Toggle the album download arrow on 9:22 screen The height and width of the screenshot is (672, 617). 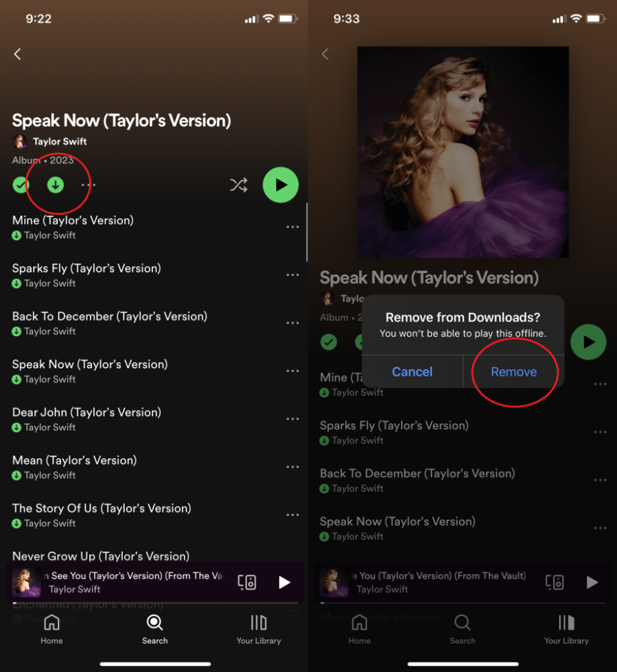pyautogui.click(x=56, y=185)
